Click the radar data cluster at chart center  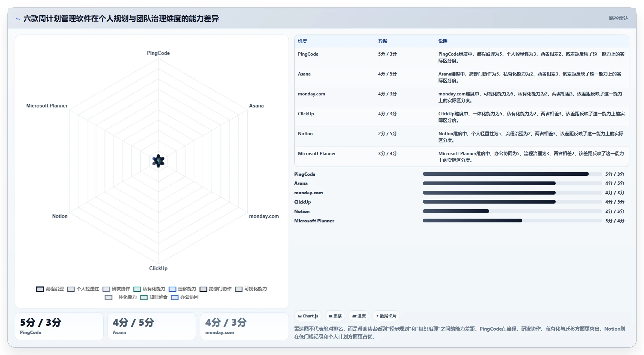tap(158, 161)
